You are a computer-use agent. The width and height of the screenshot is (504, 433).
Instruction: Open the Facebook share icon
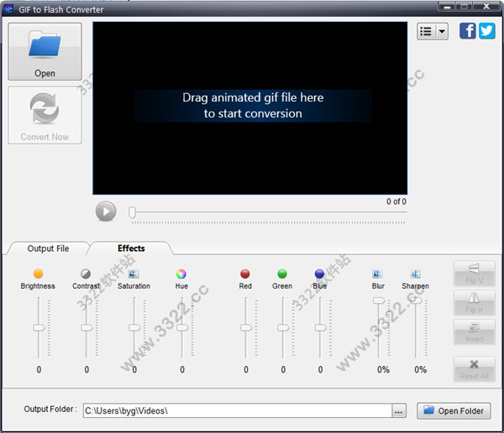pos(467,31)
